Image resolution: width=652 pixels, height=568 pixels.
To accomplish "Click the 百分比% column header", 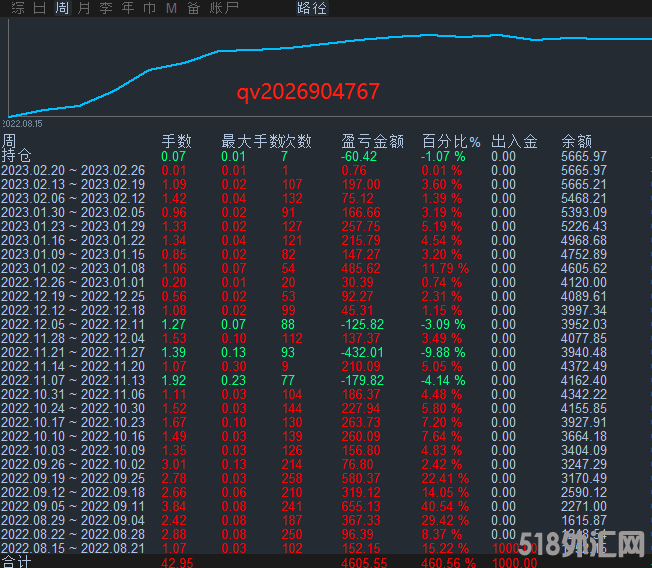I will 451,141.
